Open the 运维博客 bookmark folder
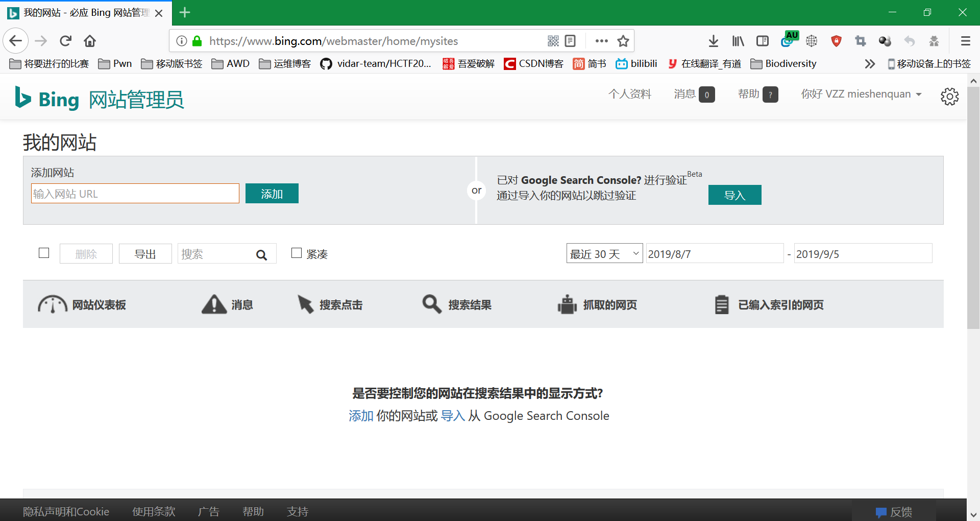980x521 pixels. point(285,64)
